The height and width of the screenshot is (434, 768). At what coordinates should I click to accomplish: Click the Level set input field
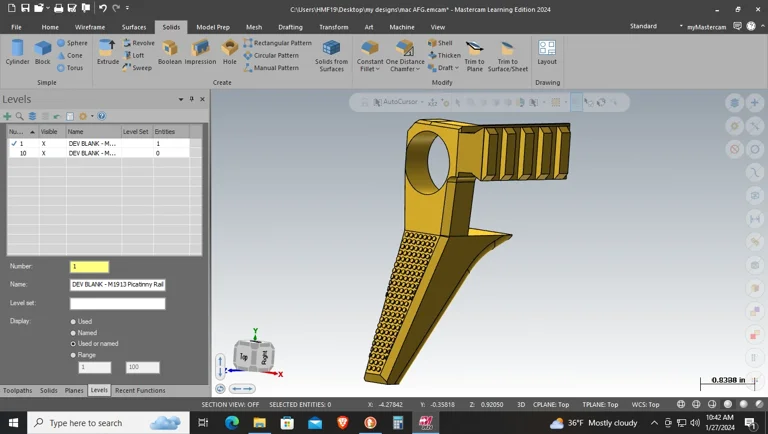click(x=117, y=303)
